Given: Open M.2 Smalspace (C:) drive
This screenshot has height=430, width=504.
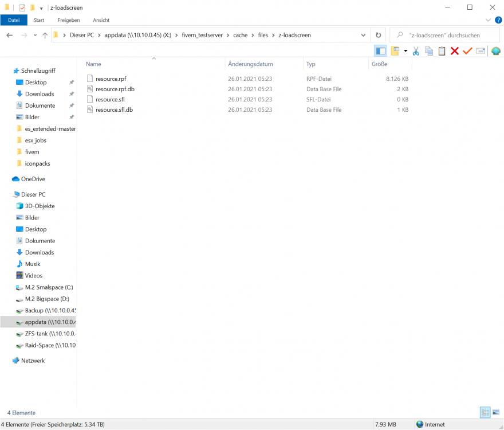Looking at the screenshot, I should (x=49, y=287).
